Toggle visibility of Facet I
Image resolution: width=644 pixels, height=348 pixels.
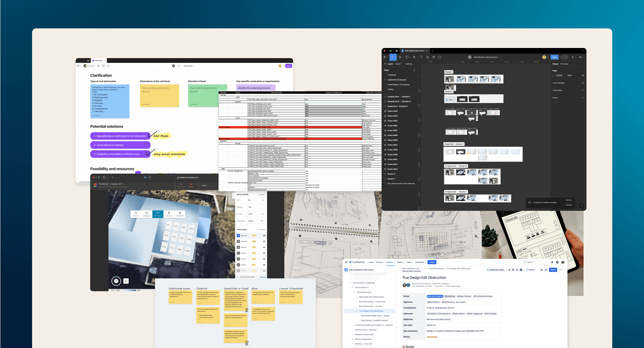tap(264, 259)
